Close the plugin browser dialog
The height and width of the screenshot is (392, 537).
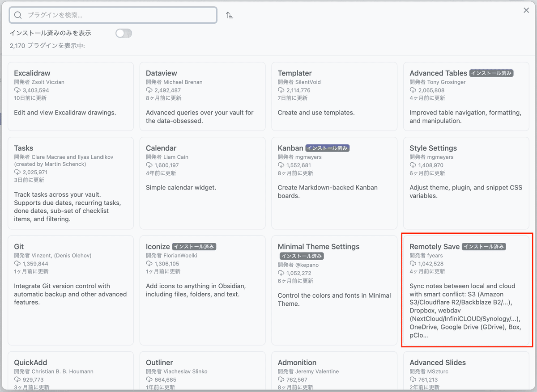click(x=526, y=10)
